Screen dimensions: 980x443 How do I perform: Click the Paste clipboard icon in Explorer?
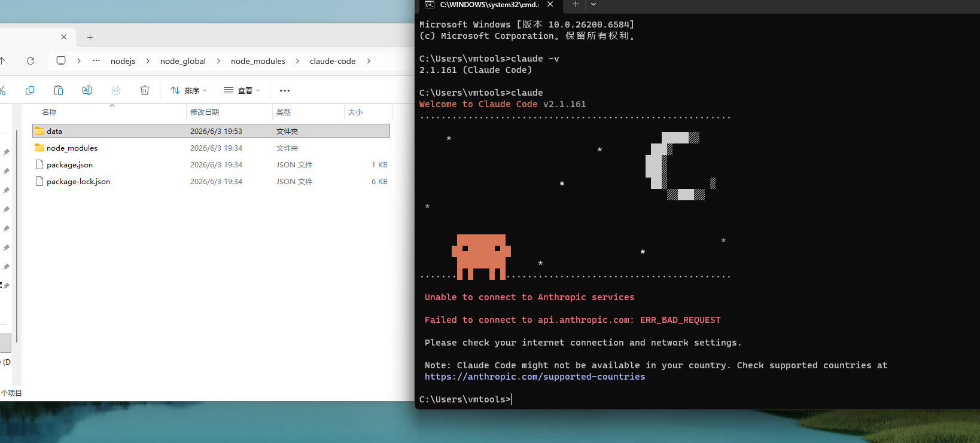pos(59,90)
